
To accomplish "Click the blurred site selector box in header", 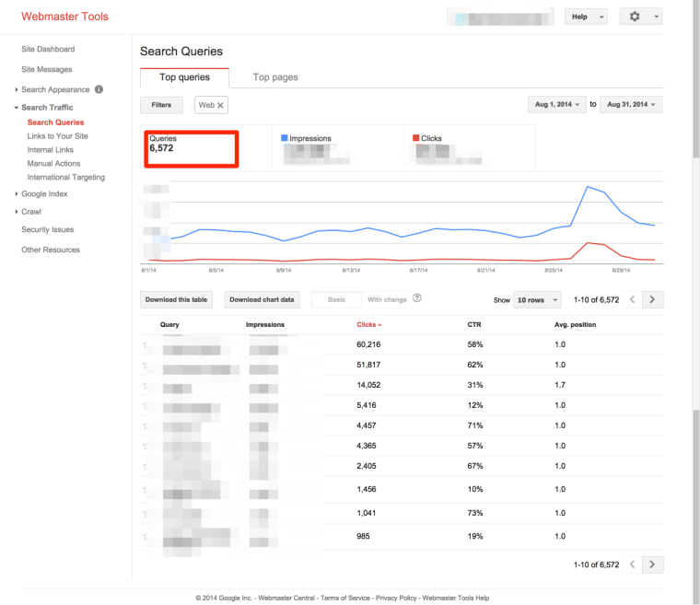I will [500, 17].
